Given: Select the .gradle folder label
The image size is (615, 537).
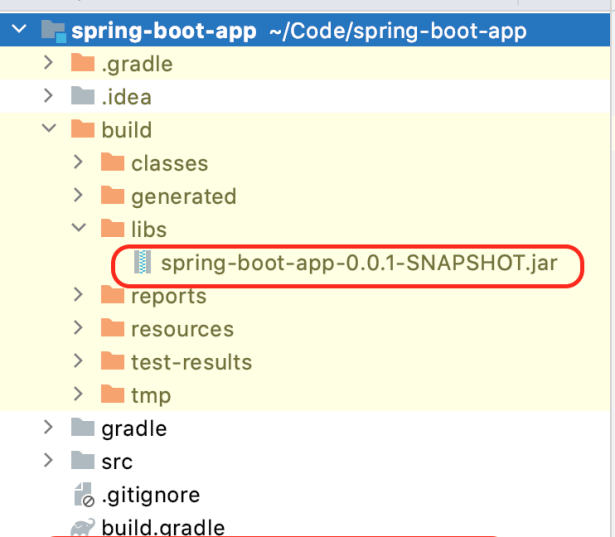Looking at the screenshot, I should click(x=137, y=64).
